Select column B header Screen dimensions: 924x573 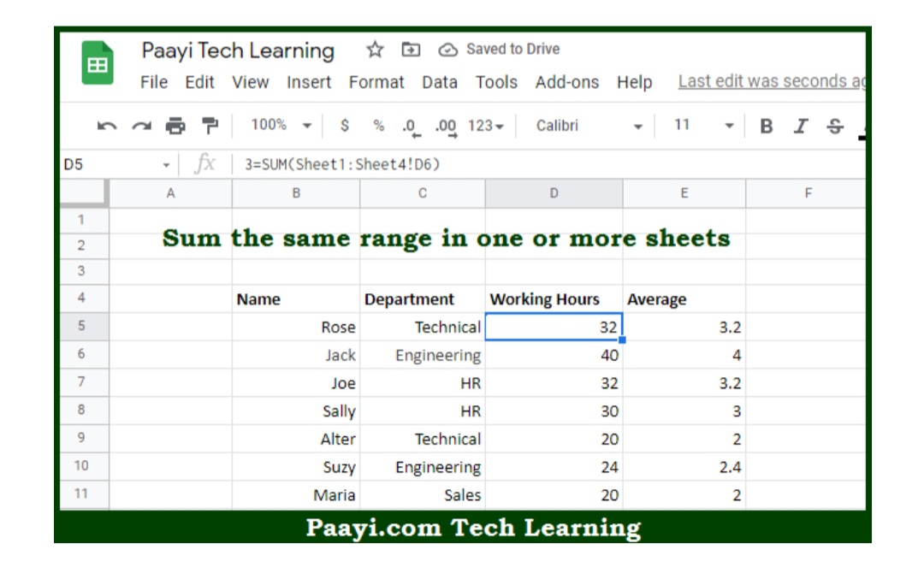296,193
